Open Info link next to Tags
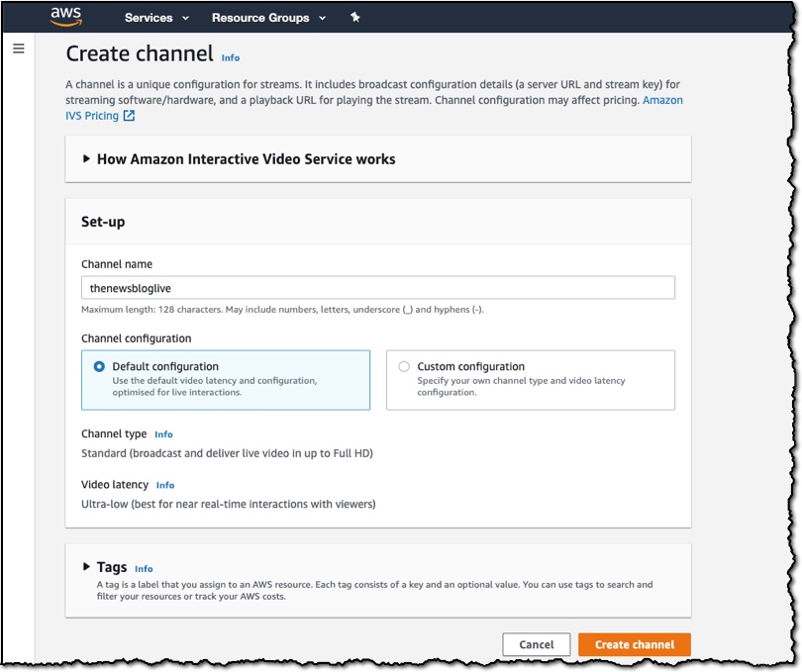 click(144, 569)
